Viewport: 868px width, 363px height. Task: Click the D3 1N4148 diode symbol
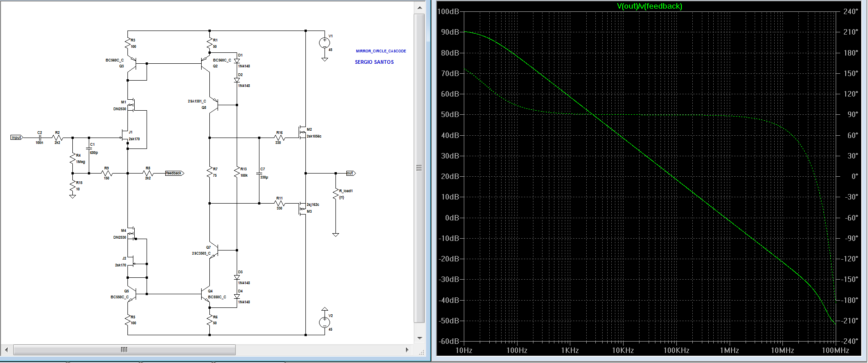[x=237, y=277]
